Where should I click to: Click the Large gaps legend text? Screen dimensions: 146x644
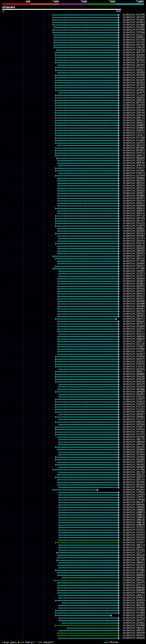click(x=28, y=642)
